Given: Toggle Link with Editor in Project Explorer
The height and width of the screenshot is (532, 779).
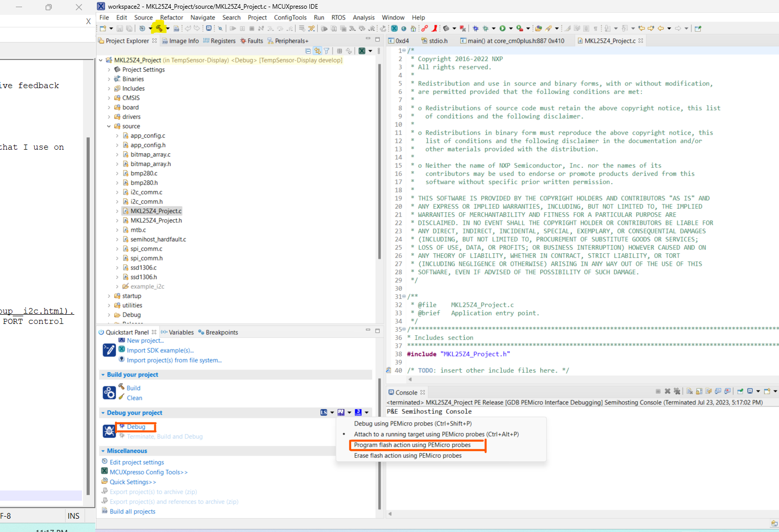Looking at the screenshot, I should [x=317, y=51].
